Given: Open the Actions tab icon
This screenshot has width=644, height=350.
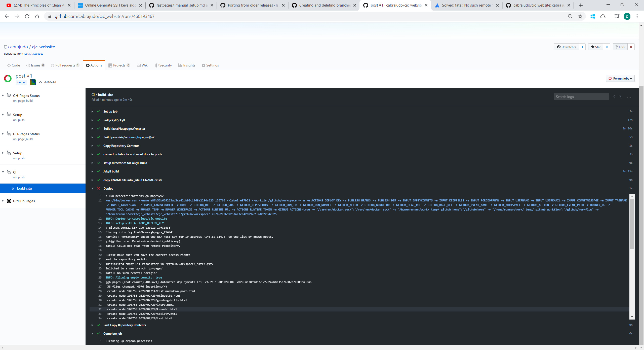Looking at the screenshot, I should (88, 65).
